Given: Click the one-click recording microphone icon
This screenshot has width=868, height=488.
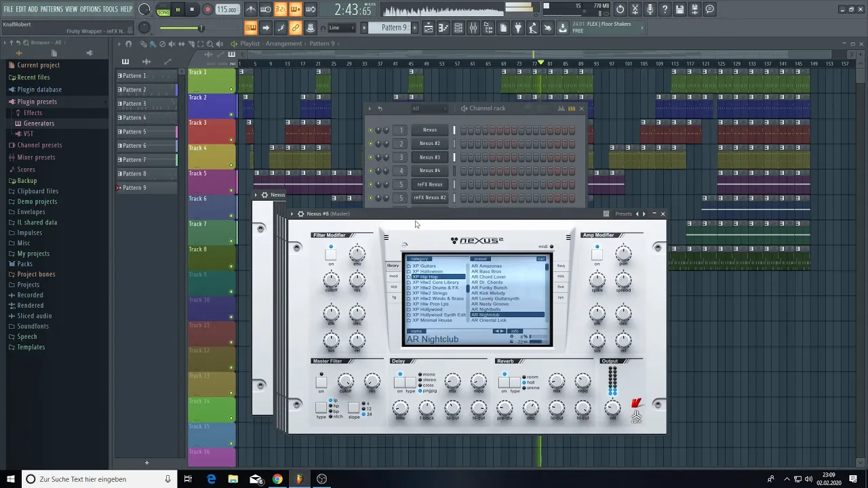Looking at the screenshot, I should pos(650,9).
